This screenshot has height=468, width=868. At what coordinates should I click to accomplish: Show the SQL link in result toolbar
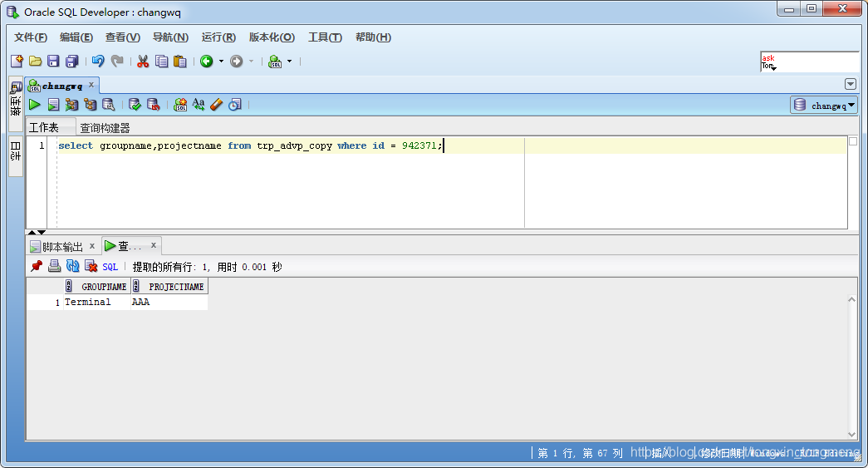(110, 267)
